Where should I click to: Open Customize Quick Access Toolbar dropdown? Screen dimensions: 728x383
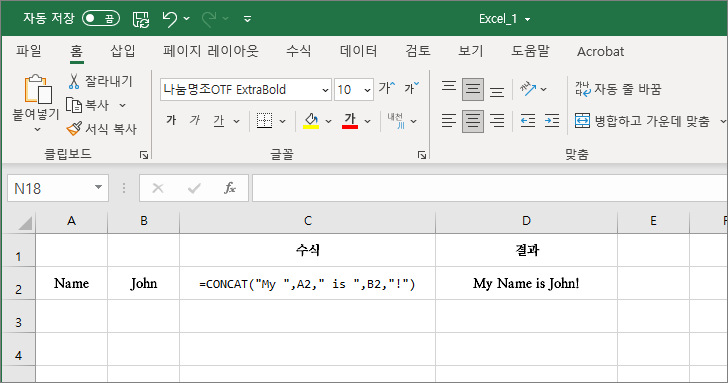(x=247, y=19)
